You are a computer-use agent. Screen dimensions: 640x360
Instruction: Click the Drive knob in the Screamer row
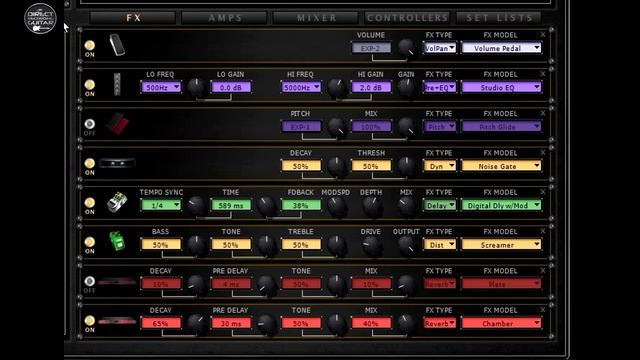(x=371, y=245)
